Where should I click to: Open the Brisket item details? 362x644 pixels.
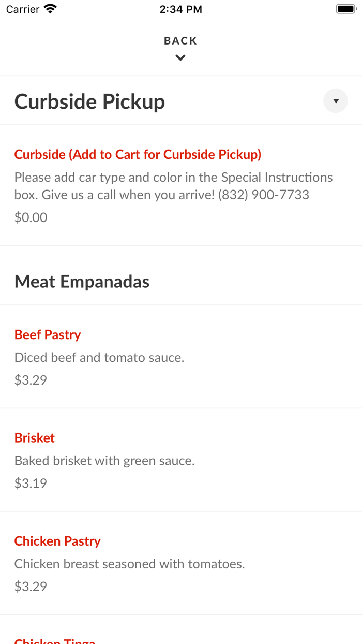34,437
